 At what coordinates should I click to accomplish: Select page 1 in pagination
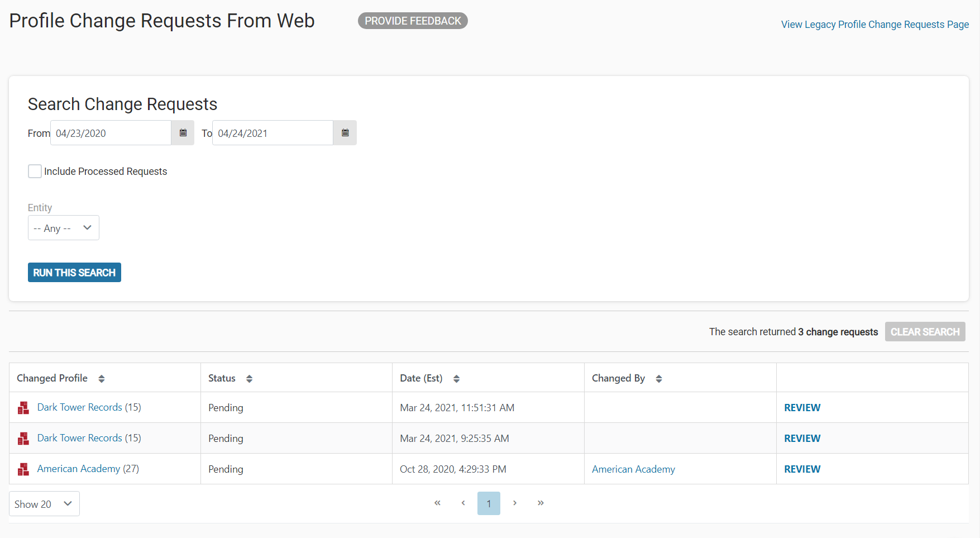(x=489, y=503)
